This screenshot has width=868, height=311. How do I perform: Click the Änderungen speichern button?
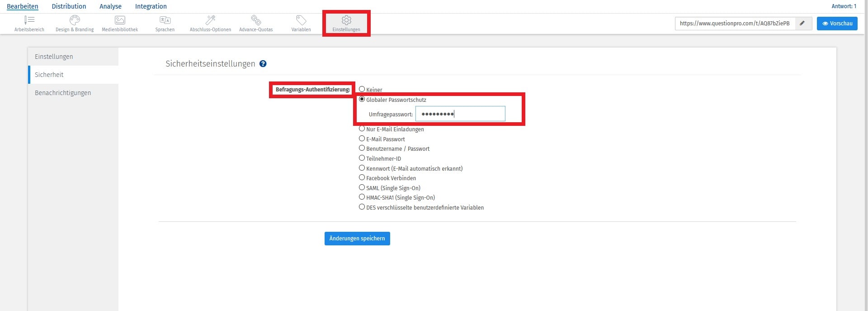pos(357,239)
